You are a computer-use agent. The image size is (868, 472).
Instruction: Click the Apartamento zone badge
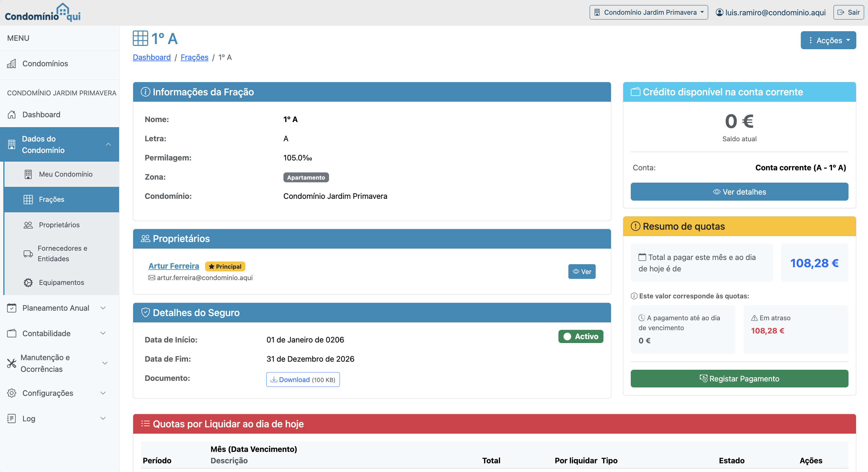(x=306, y=178)
